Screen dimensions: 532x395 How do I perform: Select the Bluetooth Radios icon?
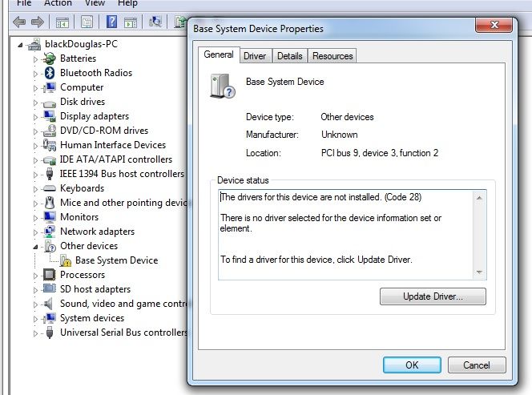(50, 73)
